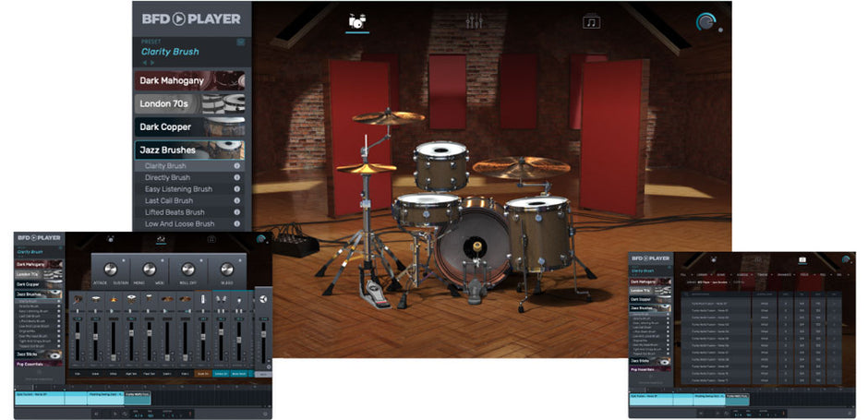This screenshot has height=420, width=868.
Task: Click the Ambient OH channel label in mixer
Action: [x=221, y=374]
